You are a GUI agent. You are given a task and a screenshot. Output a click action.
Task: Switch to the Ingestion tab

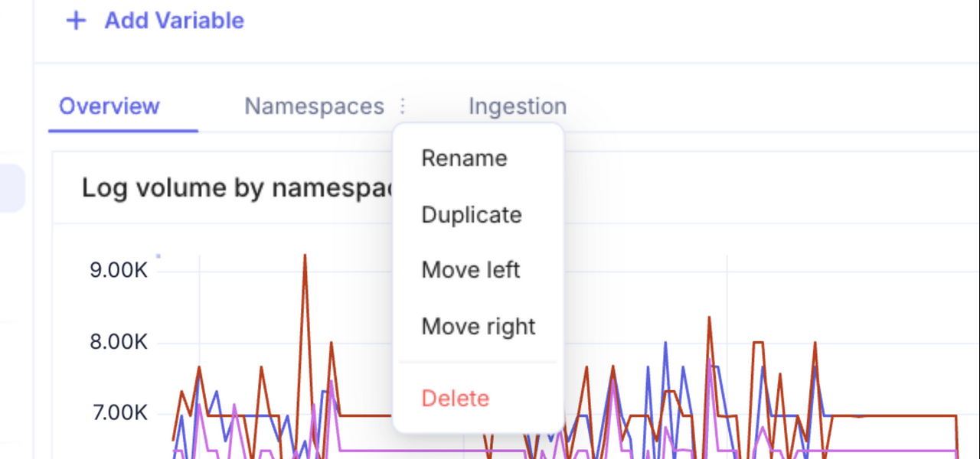[518, 106]
